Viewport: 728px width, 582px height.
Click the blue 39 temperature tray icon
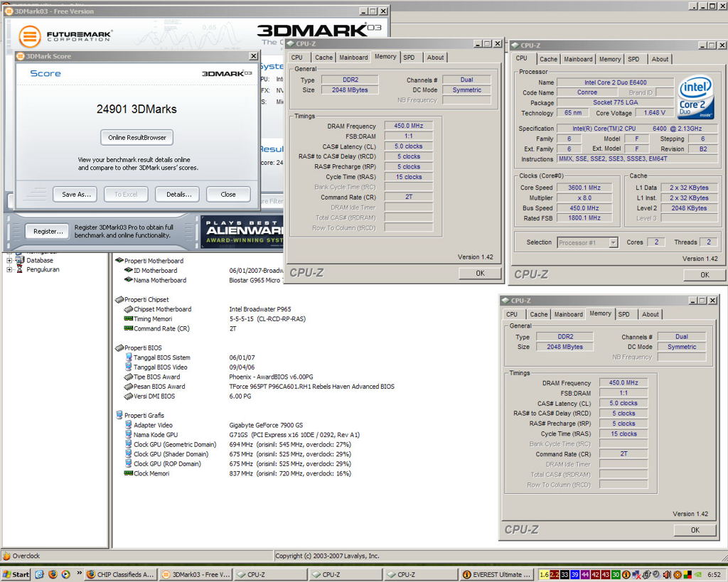574,575
